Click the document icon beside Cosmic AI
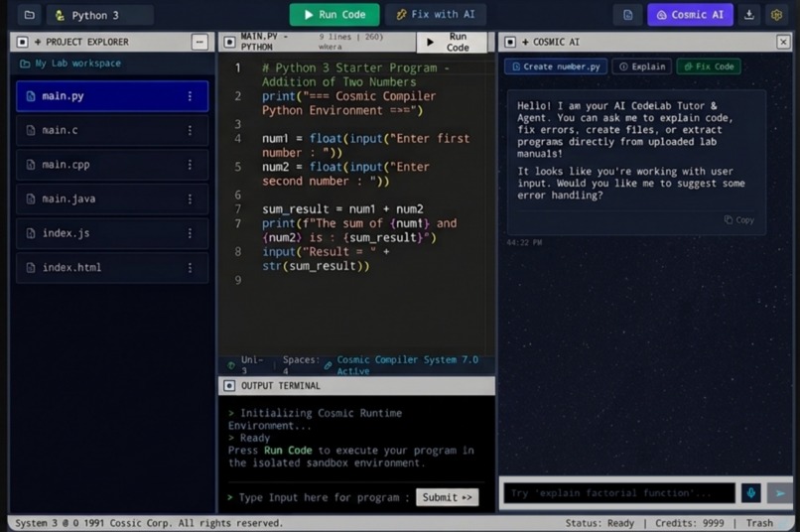Viewport: 800px width, 532px height. click(x=628, y=15)
